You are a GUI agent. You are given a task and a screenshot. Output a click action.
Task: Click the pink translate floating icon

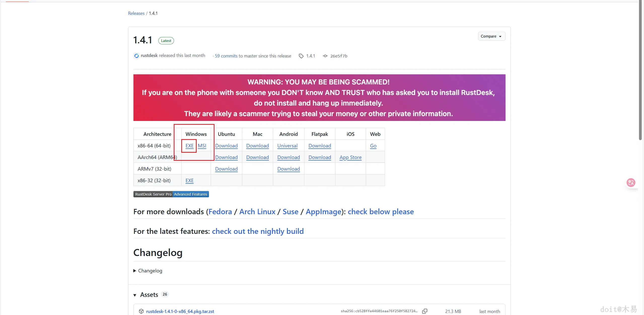pyautogui.click(x=631, y=182)
